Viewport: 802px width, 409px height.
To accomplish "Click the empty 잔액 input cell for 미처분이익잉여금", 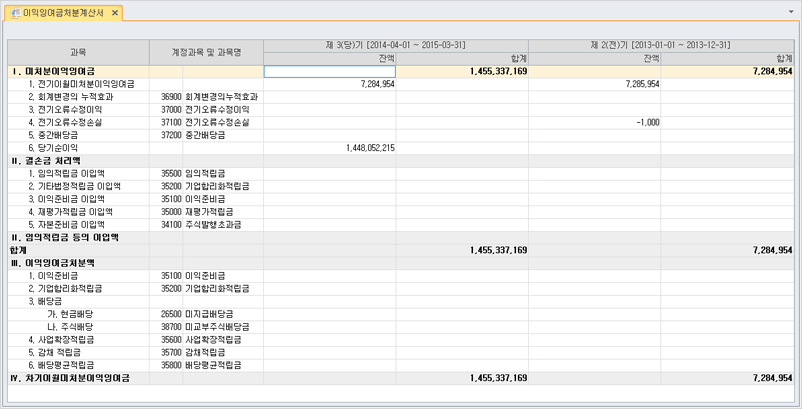I will coord(329,72).
